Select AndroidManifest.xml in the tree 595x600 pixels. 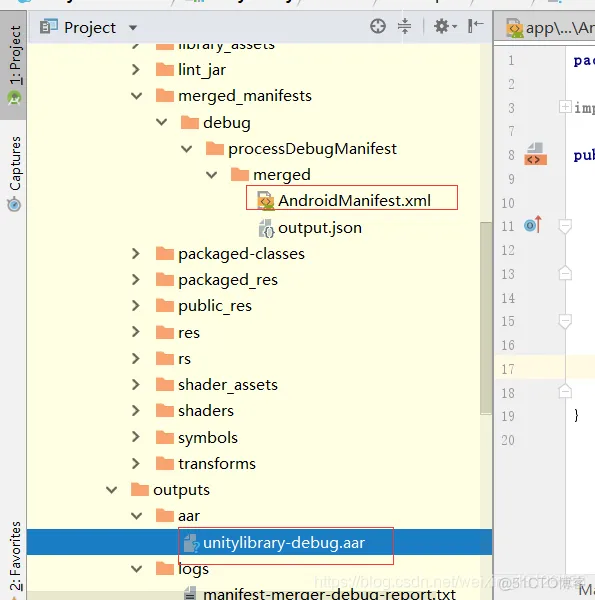click(354, 201)
